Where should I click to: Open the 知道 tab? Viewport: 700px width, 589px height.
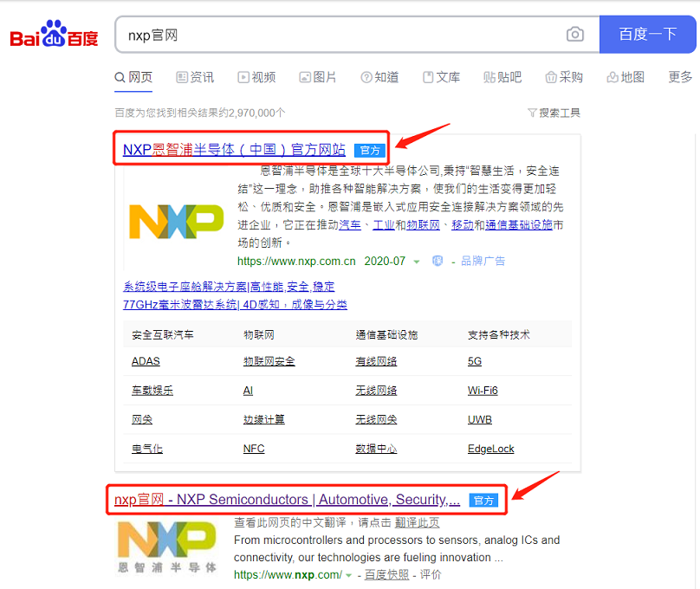pos(379,77)
